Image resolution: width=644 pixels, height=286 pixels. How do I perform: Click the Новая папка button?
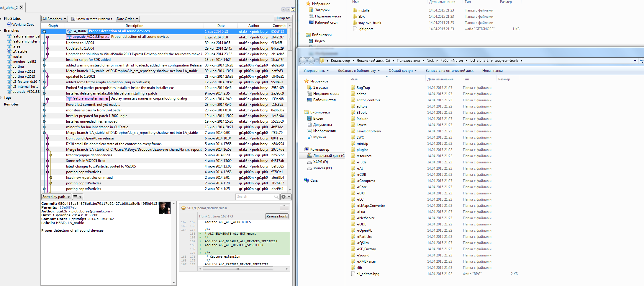tap(492, 71)
